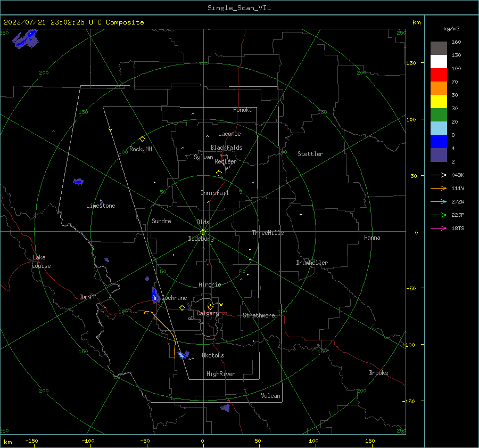Click the HighRiver town label
The width and height of the screenshot is (479, 448).
point(221,374)
